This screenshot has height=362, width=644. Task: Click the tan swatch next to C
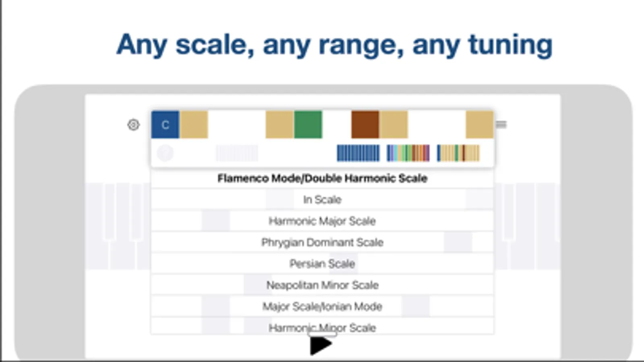click(194, 125)
